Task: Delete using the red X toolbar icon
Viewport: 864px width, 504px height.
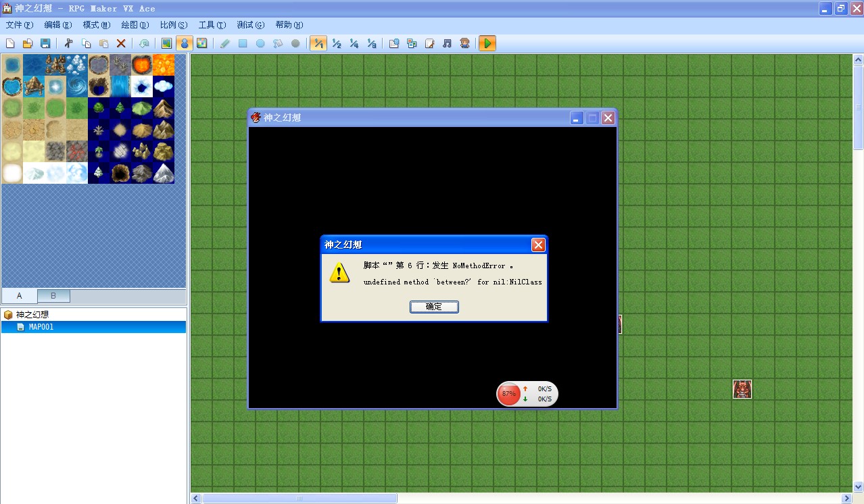Action: 121,44
